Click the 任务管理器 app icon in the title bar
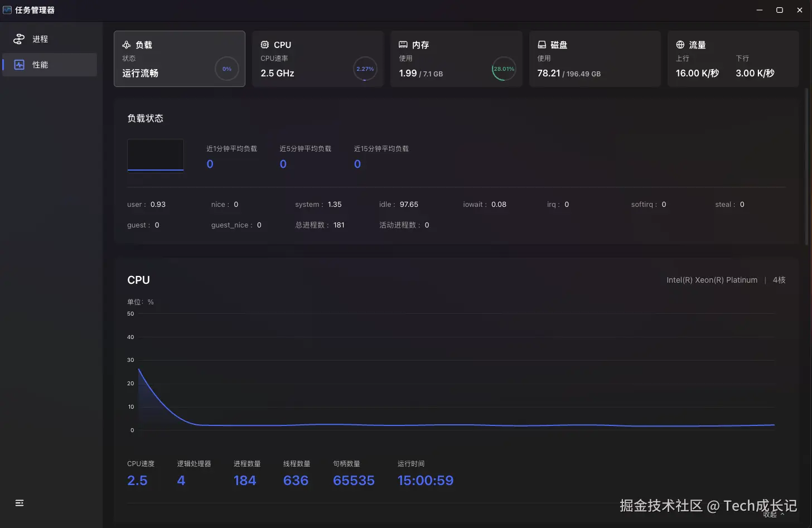The width and height of the screenshot is (812, 528). [x=8, y=9]
